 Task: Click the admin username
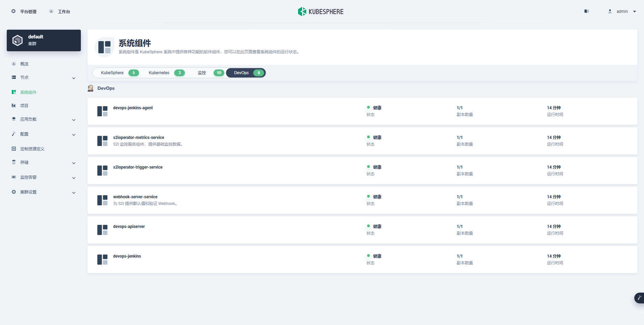tap(622, 11)
